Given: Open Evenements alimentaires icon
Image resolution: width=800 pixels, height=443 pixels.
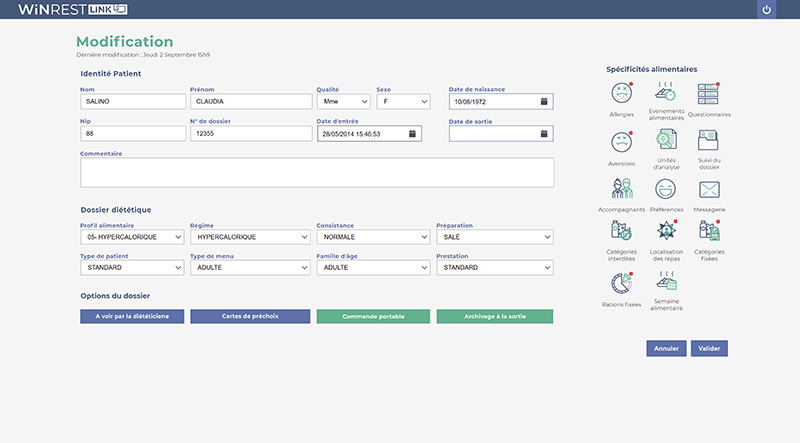Looking at the screenshot, I should coord(666,93).
